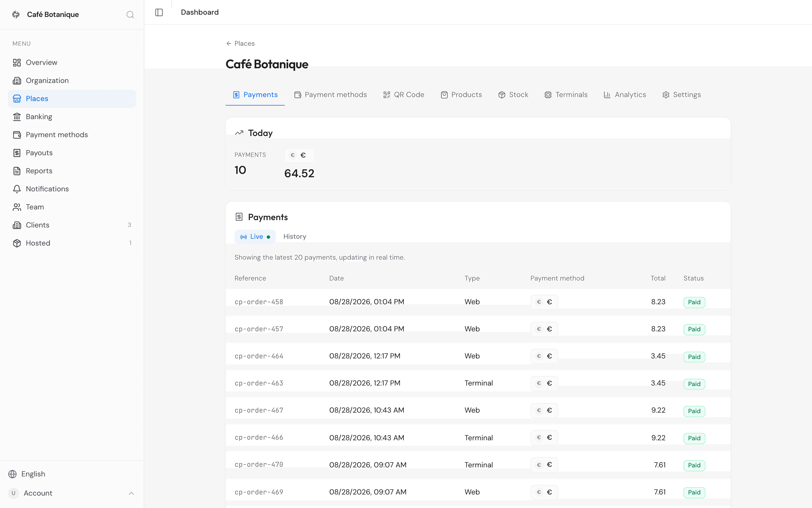
Task: Click the Team people icon
Action: [x=17, y=207]
